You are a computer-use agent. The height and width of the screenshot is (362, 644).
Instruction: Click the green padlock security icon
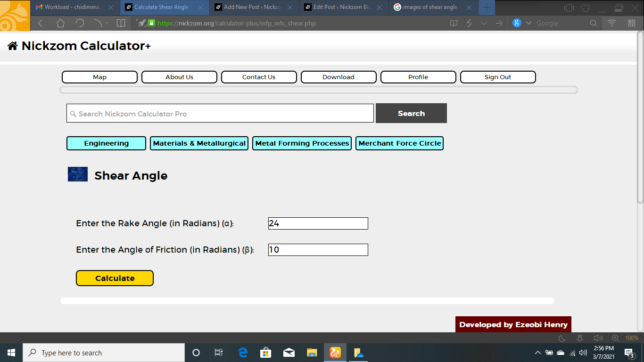point(151,23)
